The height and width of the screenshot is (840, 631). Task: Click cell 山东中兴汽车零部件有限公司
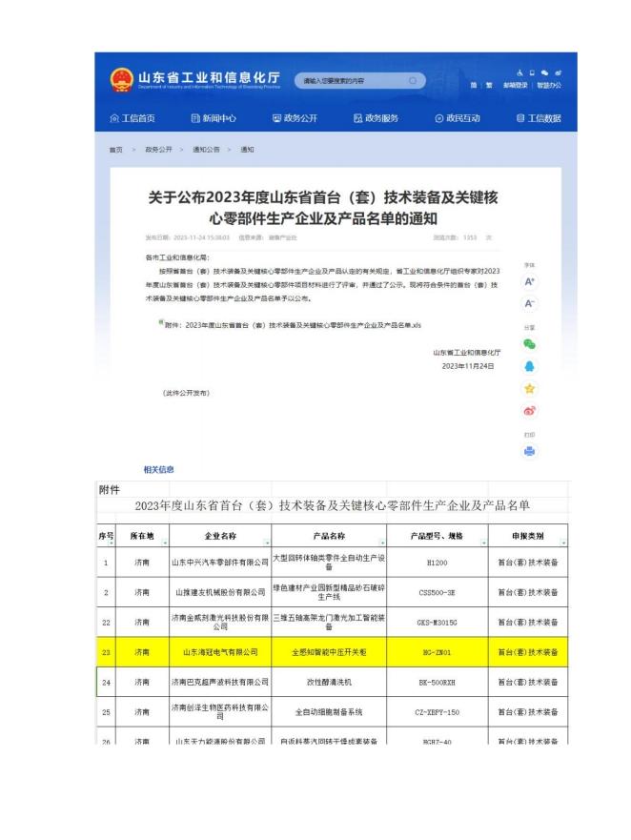click(220, 563)
